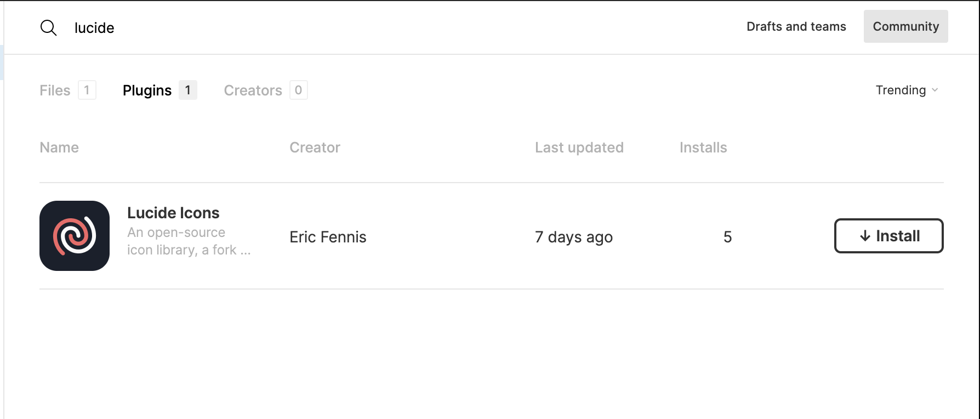Sort results by Installs
980x419 pixels.
[703, 147]
